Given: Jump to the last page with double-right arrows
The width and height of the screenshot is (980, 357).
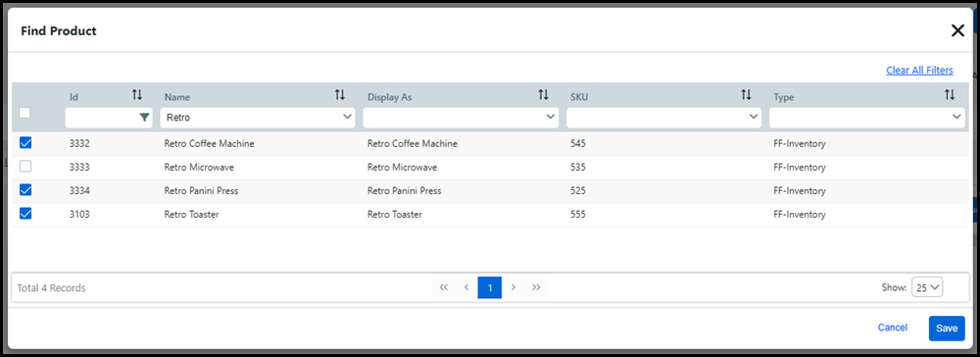Looking at the screenshot, I should coord(536,287).
